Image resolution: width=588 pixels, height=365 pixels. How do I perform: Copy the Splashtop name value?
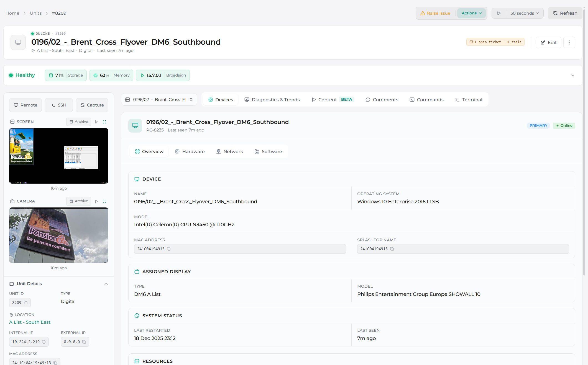click(392, 249)
